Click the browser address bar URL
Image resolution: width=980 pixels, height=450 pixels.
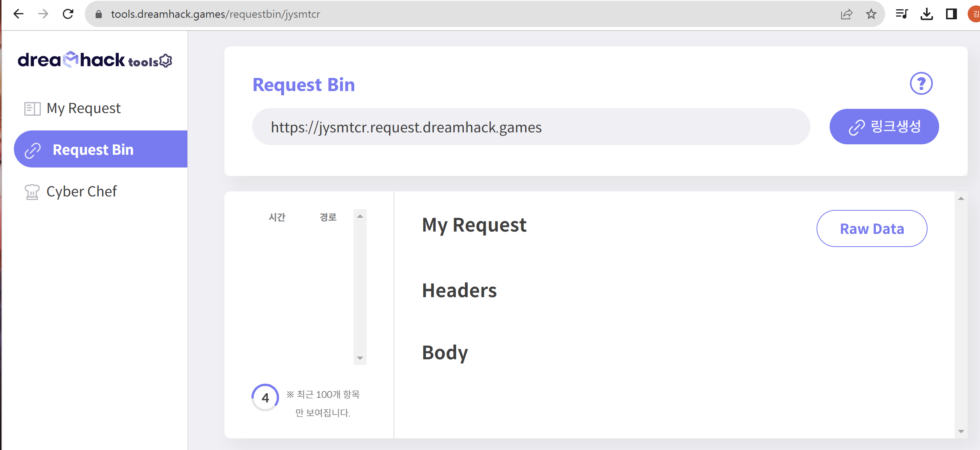[216, 14]
